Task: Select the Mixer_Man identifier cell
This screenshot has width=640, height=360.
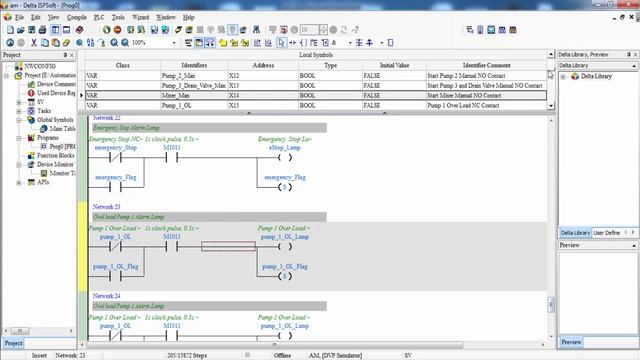Action: pos(194,96)
